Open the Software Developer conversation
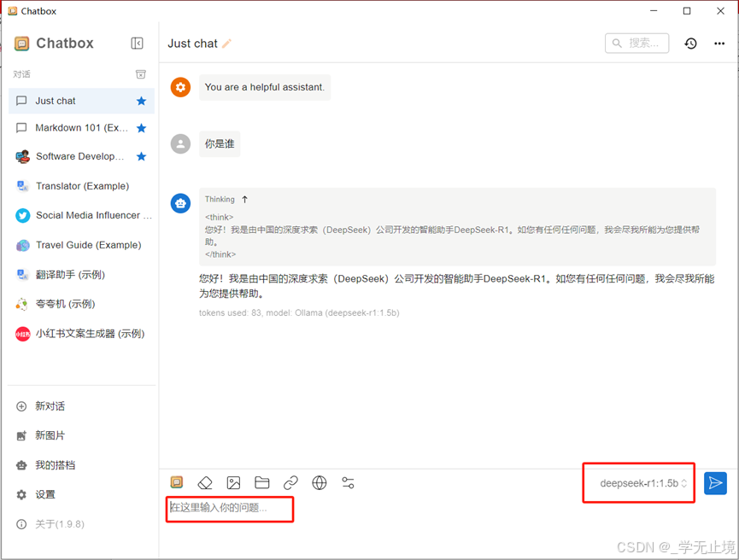The height and width of the screenshot is (560, 739). 81,156
